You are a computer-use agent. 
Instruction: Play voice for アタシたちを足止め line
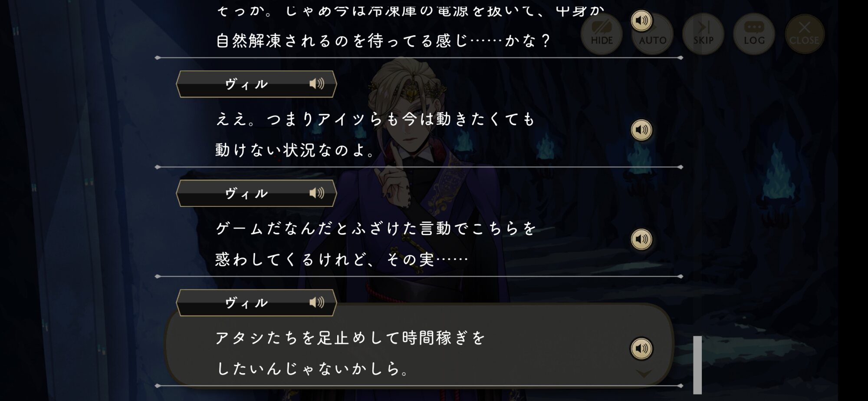point(641,348)
